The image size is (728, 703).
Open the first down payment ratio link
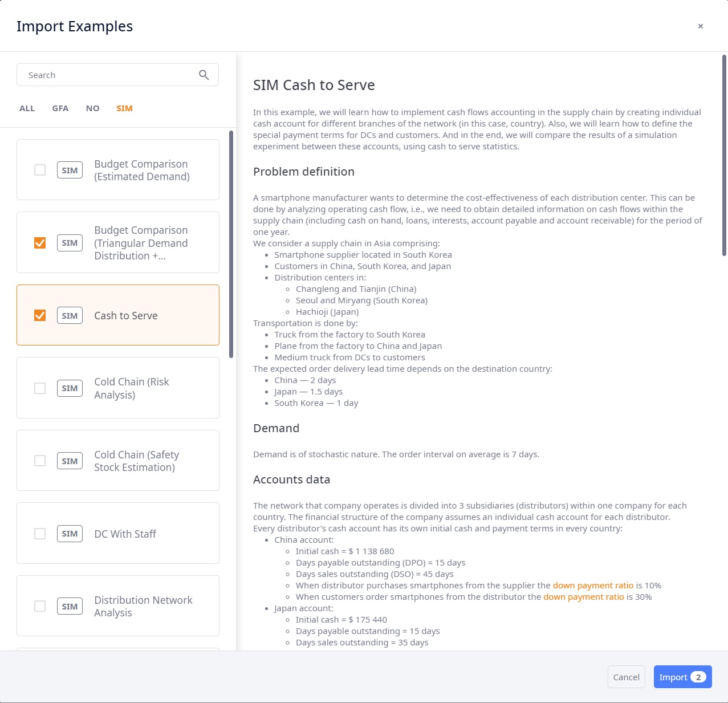click(x=593, y=586)
